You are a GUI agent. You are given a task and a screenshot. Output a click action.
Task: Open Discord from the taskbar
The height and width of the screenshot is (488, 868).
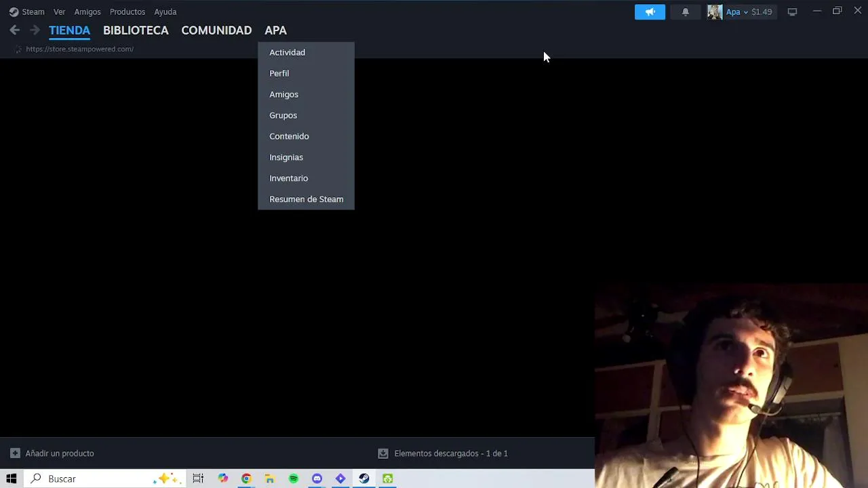(317, 479)
